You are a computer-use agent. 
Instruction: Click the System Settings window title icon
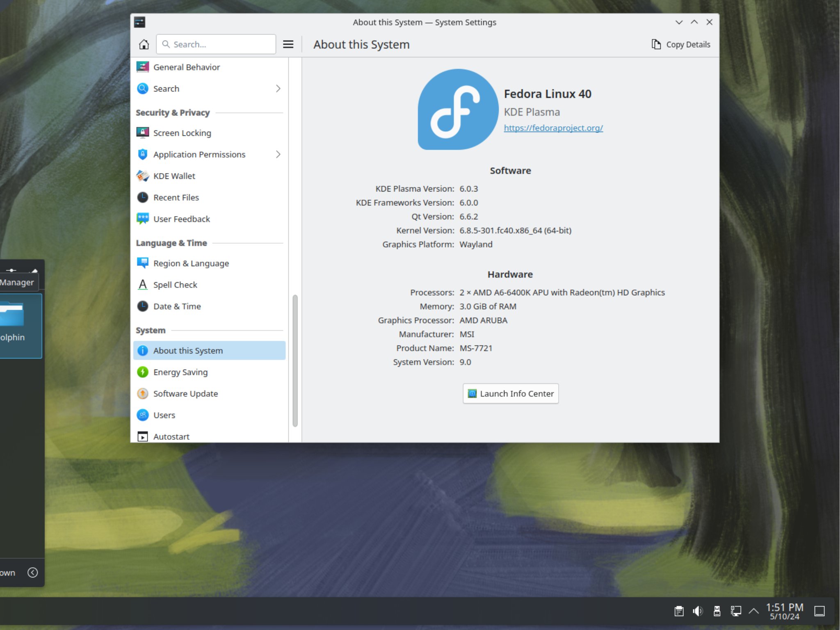point(139,22)
